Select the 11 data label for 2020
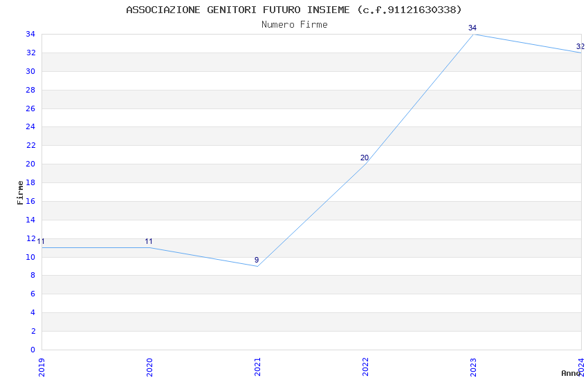This screenshot has height=380, width=588. click(149, 242)
